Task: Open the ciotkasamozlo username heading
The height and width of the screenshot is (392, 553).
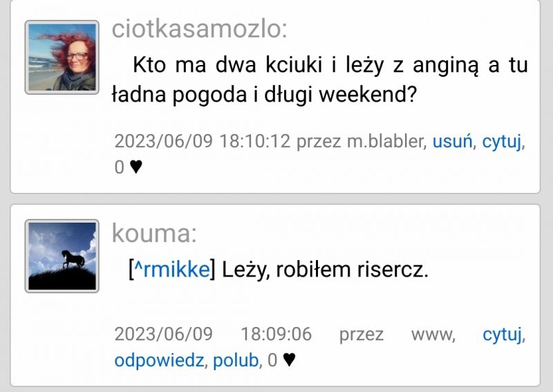Action: [199, 29]
